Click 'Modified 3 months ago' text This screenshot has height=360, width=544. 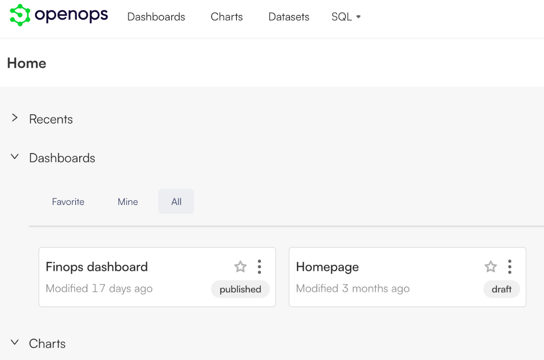tap(353, 288)
